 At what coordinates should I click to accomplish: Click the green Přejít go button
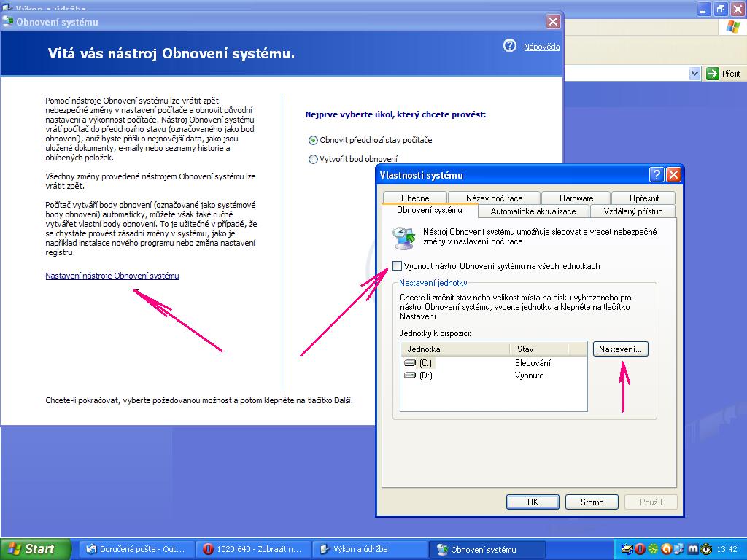pos(723,74)
